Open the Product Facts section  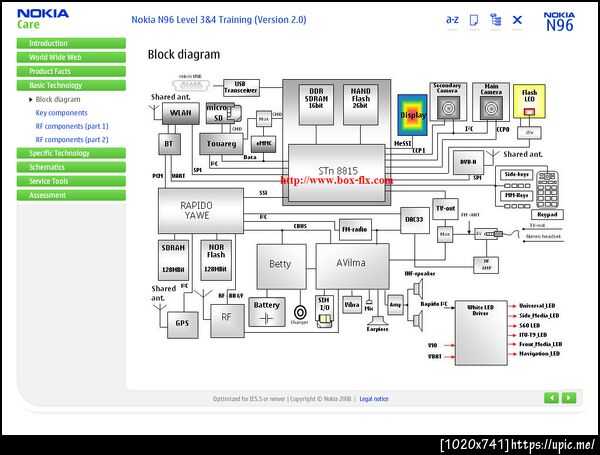tap(71, 71)
